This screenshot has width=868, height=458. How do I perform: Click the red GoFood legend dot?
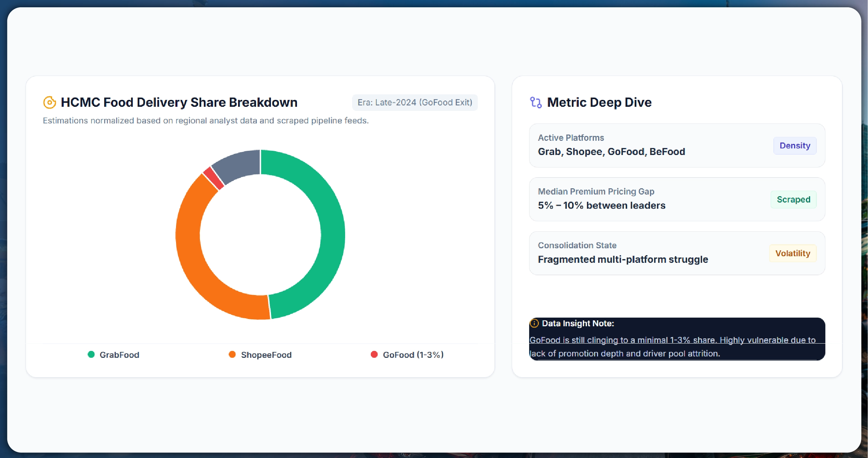[374, 354]
